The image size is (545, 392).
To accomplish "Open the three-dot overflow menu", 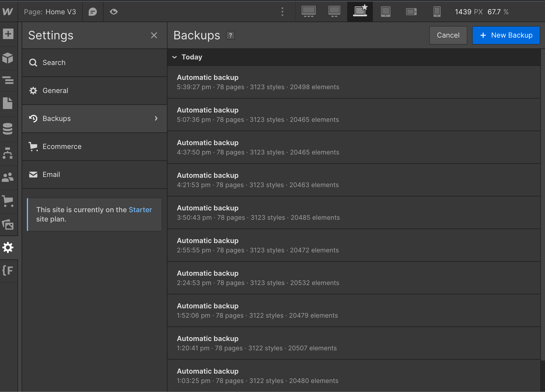I will tap(282, 12).
